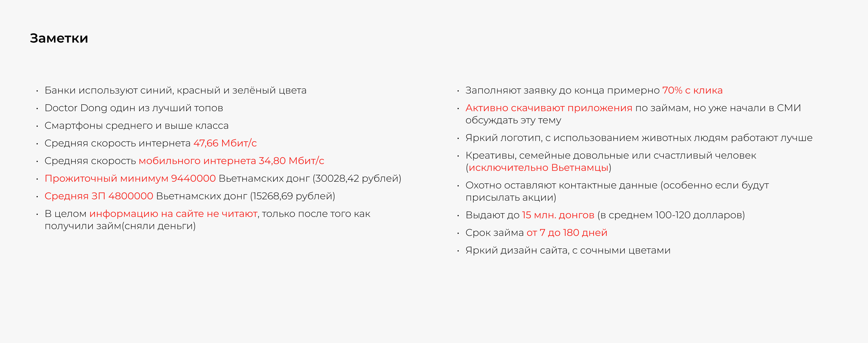Click the red "15 млн. донгов" text
Viewport: 868px width, 343px height.
click(558, 215)
